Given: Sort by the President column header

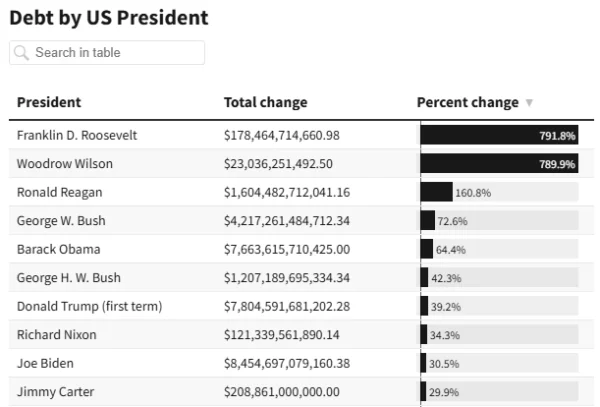Looking at the screenshot, I should pyautogui.click(x=49, y=102).
